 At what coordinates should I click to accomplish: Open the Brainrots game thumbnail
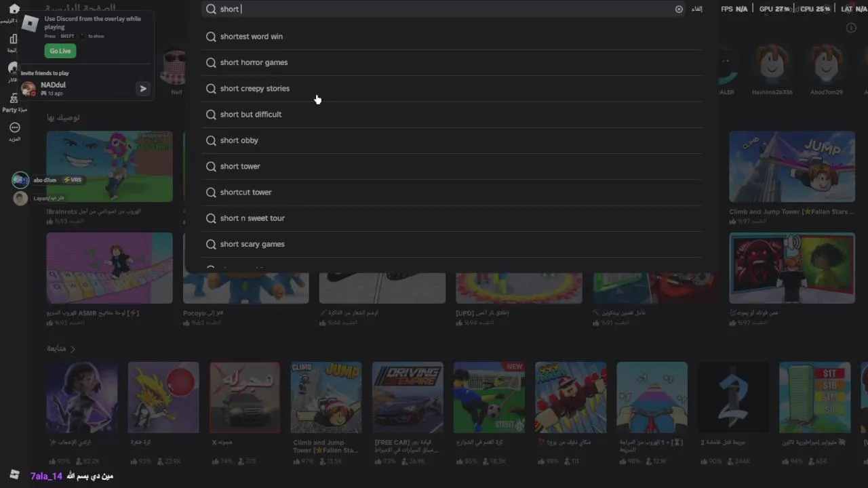[109, 167]
